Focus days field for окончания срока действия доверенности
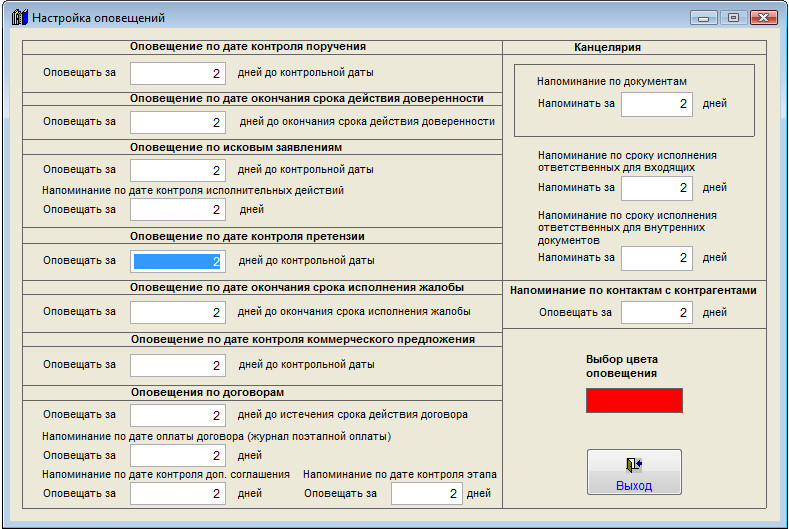 pos(178,122)
